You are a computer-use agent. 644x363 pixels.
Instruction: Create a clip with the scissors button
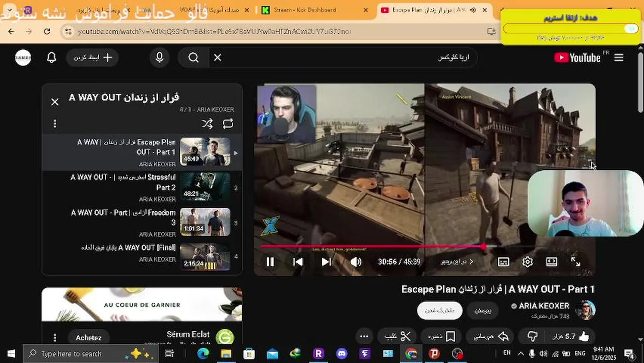pos(398,336)
